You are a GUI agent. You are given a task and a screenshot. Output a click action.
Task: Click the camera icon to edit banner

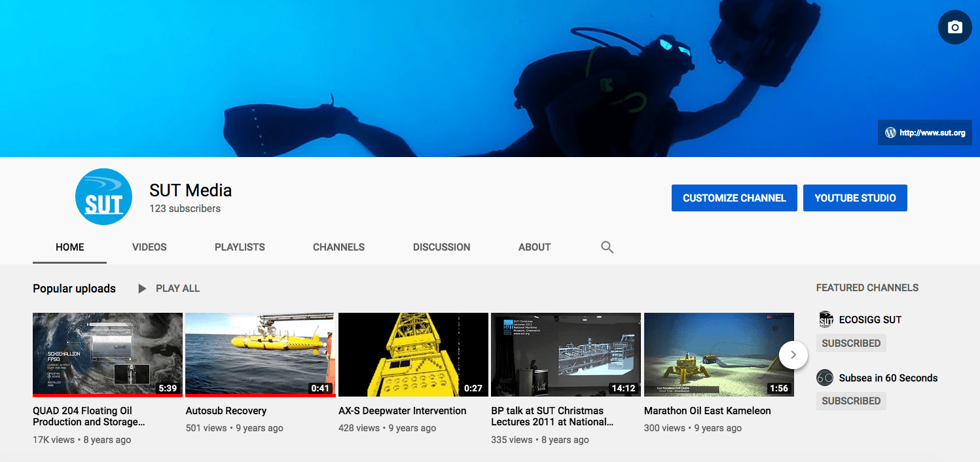pos(954,27)
